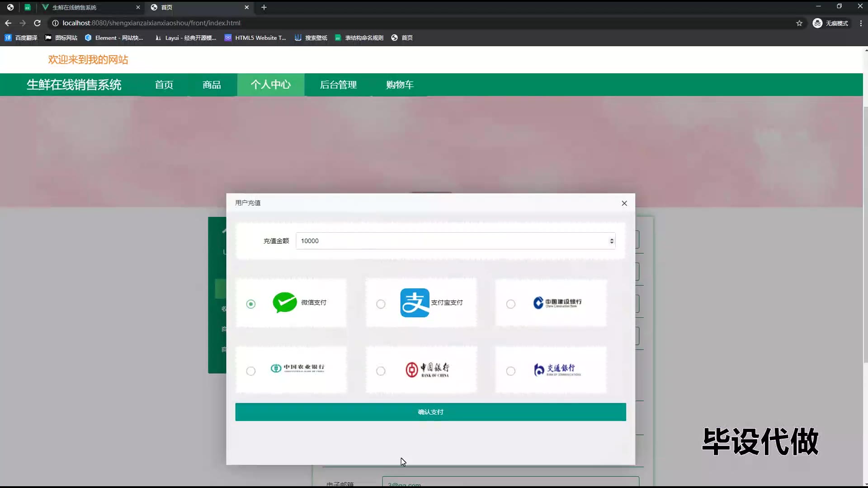This screenshot has height=488, width=868.
Task: Click the Alipay logo icon
Action: tap(415, 303)
